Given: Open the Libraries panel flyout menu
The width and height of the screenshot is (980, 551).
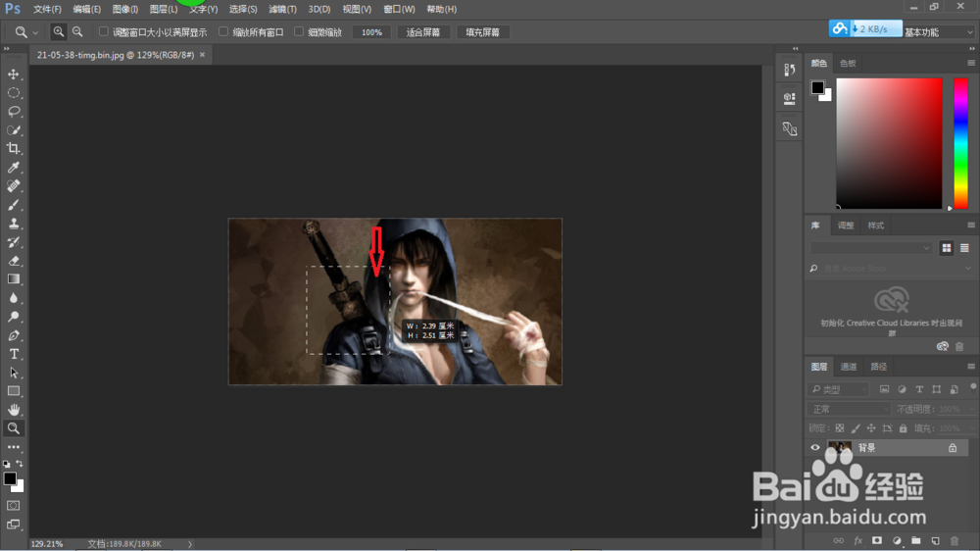Looking at the screenshot, I should (x=970, y=225).
